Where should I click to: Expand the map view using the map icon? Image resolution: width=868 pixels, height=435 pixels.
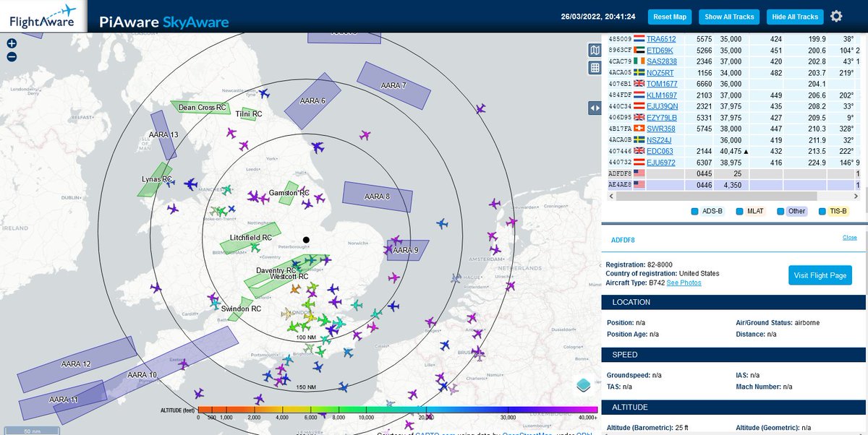[x=594, y=50]
